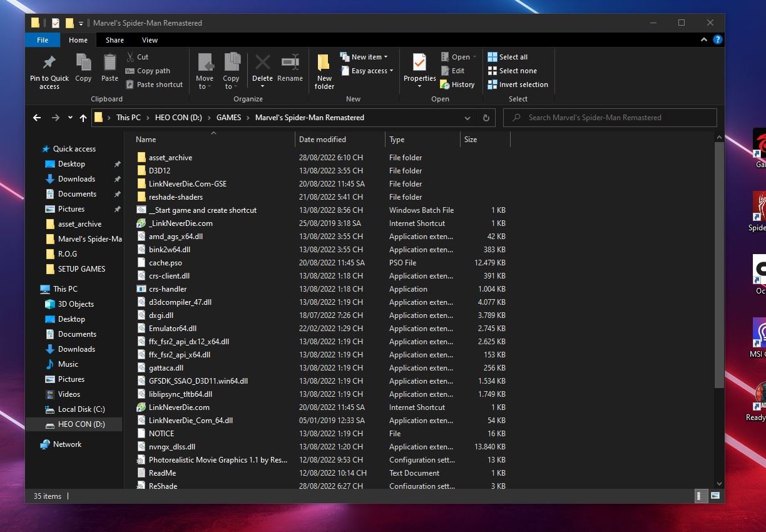Image resolution: width=766 pixels, height=532 pixels.
Task: Open the address bar history dropdown
Action: click(x=467, y=118)
